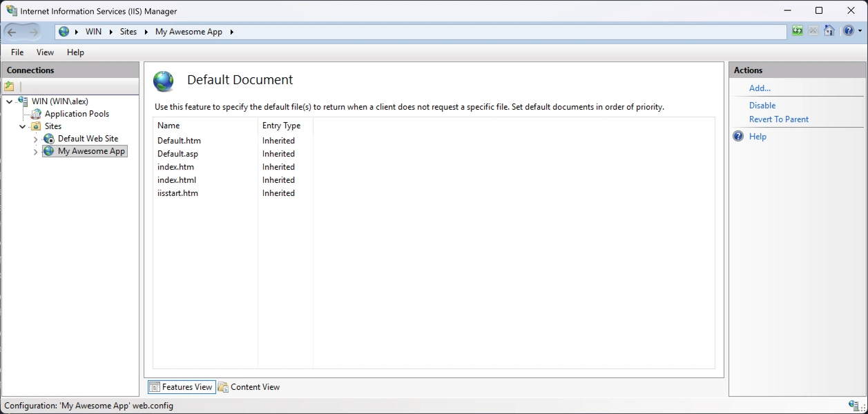Image resolution: width=868 pixels, height=414 pixels.
Task: Click the My Awesome App globe icon in the tree
Action: pyautogui.click(x=49, y=151)
